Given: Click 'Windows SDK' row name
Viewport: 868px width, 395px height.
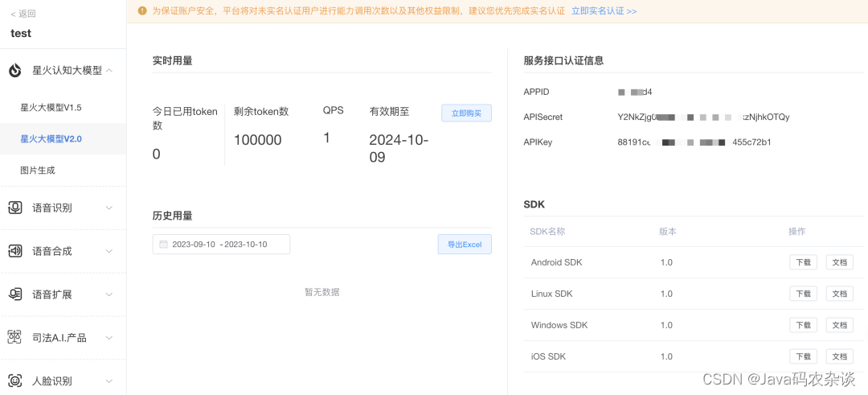Looking at the screenshot, I should (559, 325).
